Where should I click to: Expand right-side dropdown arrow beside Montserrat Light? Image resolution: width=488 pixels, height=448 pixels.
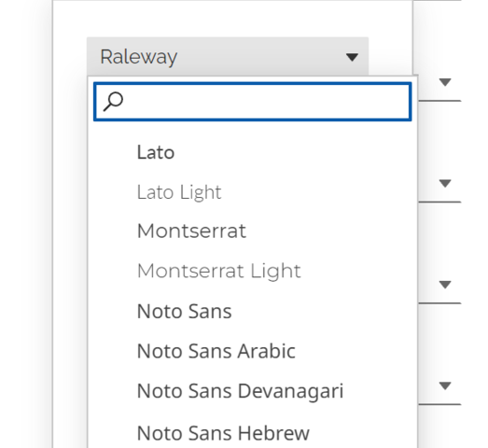click(x=445, y=285)
